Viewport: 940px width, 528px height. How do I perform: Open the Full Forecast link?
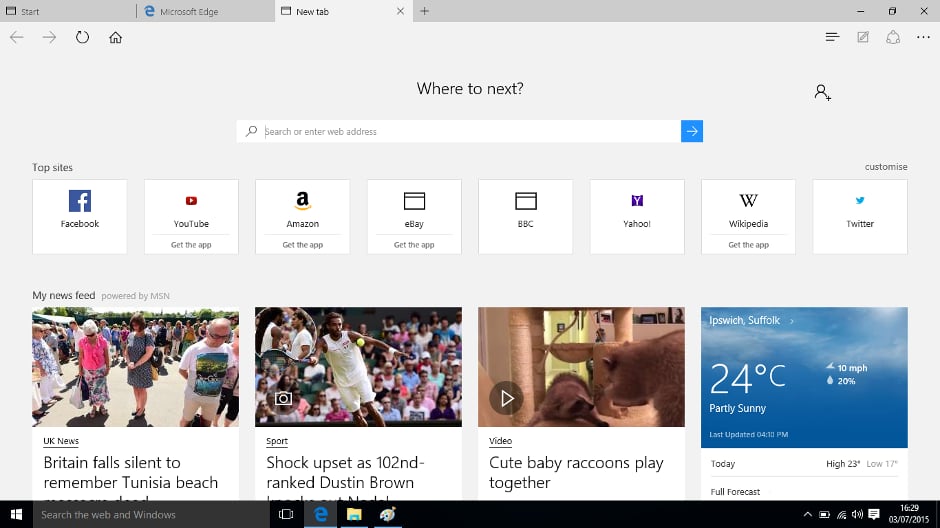coord(735,491)
